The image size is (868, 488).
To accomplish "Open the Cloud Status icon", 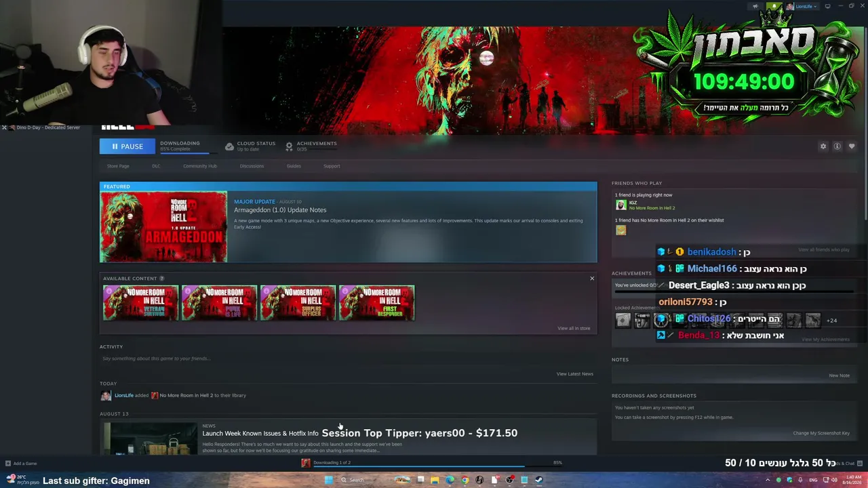I will [x=229, y=146].
